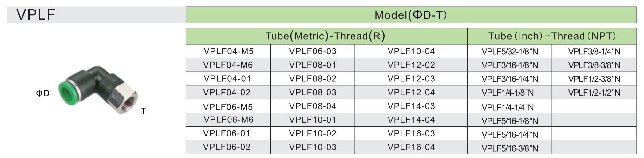Select the VPLF10-01 cell
This screenshot has height=158, width=644.
coord(313,120)
